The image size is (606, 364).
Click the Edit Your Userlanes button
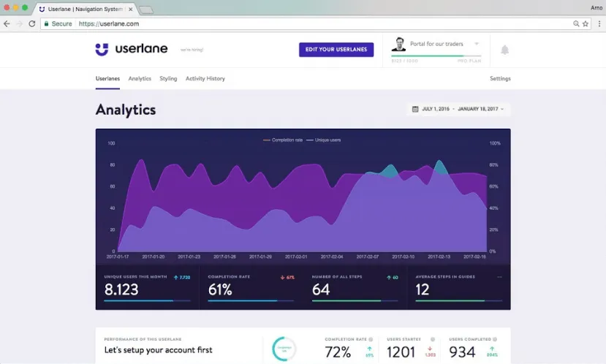click(336, 50)
